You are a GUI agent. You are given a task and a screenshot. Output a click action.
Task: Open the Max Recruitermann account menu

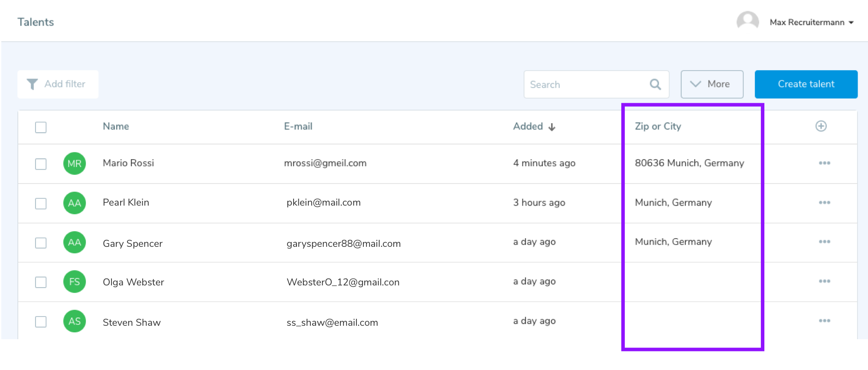click(811, 22)
